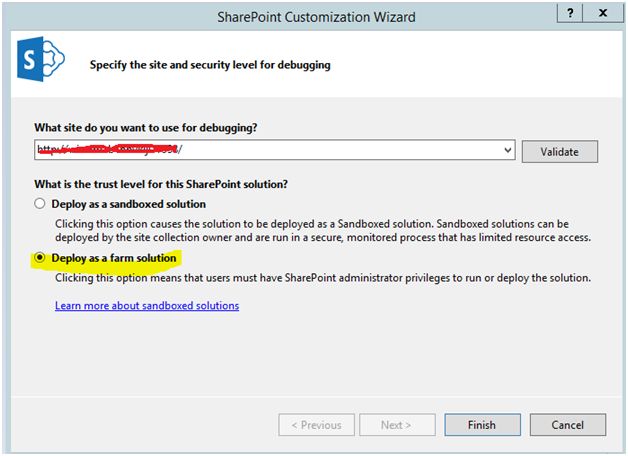Close the SharePoint Customization Wizard dialog

pyautogui.click(x=603, y=13)
